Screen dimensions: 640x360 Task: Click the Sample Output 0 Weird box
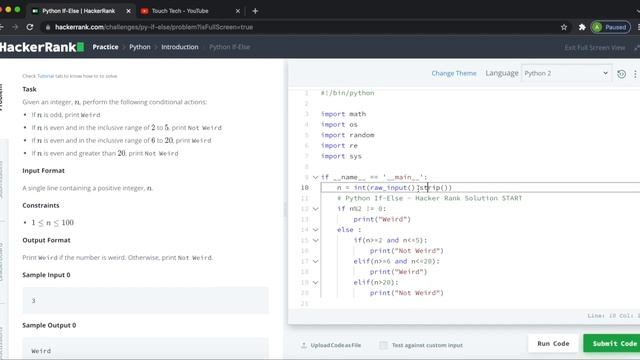(x=145, y=349)
